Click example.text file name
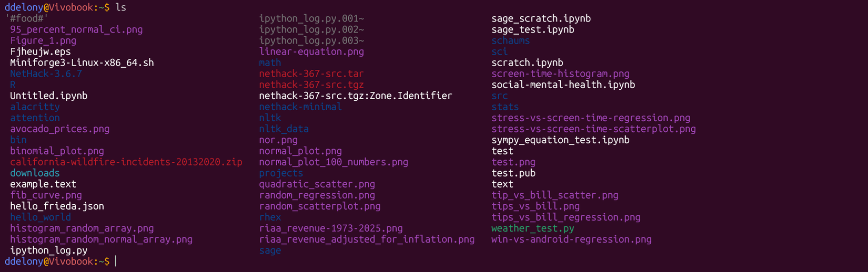The image size is (868, 272). point(43,184)
